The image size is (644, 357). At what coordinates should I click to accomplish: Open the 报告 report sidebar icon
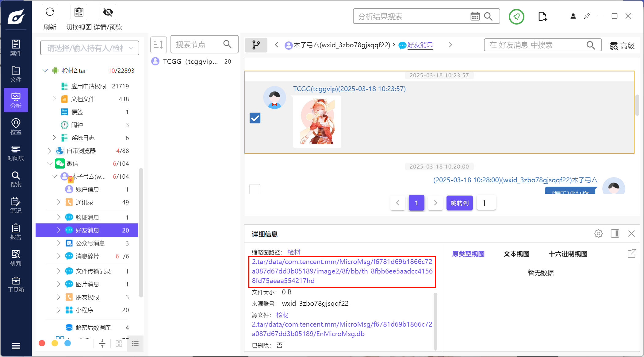click(x=16, y=232)
